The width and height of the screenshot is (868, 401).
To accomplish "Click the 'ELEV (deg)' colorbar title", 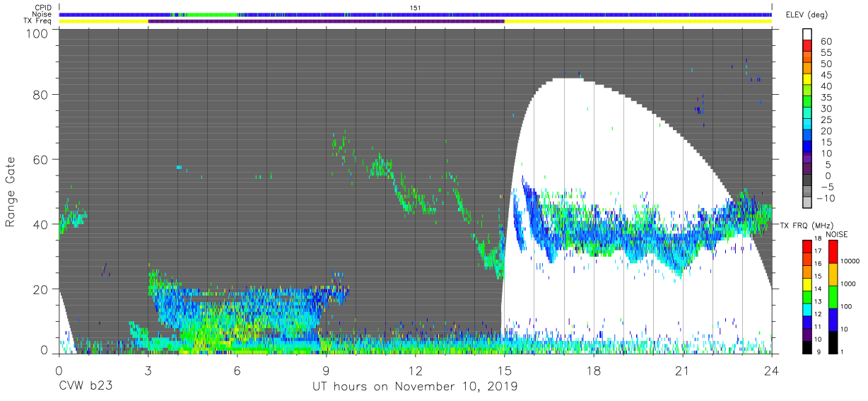I will (807, 15).
